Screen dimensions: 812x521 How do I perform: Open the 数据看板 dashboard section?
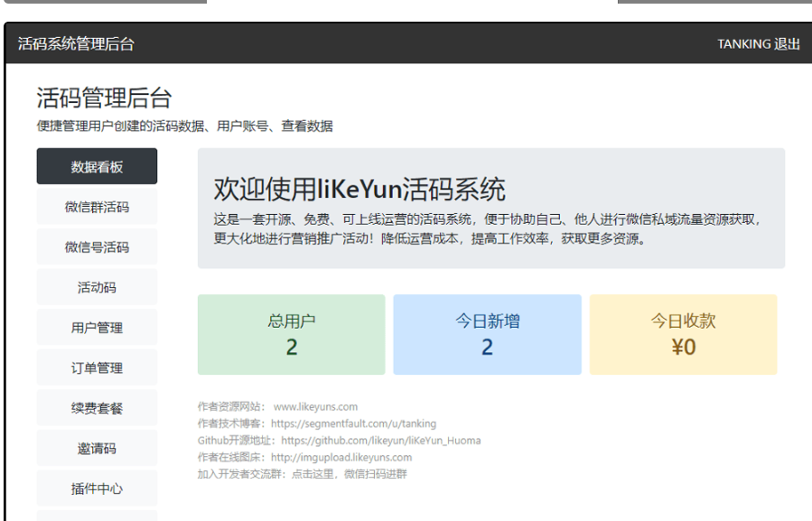(x=96, y=166)
